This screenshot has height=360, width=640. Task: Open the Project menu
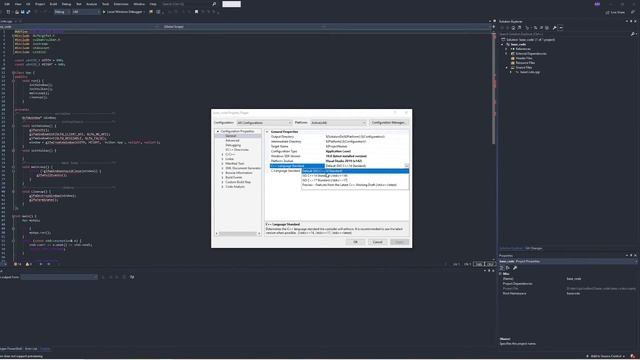40,4
